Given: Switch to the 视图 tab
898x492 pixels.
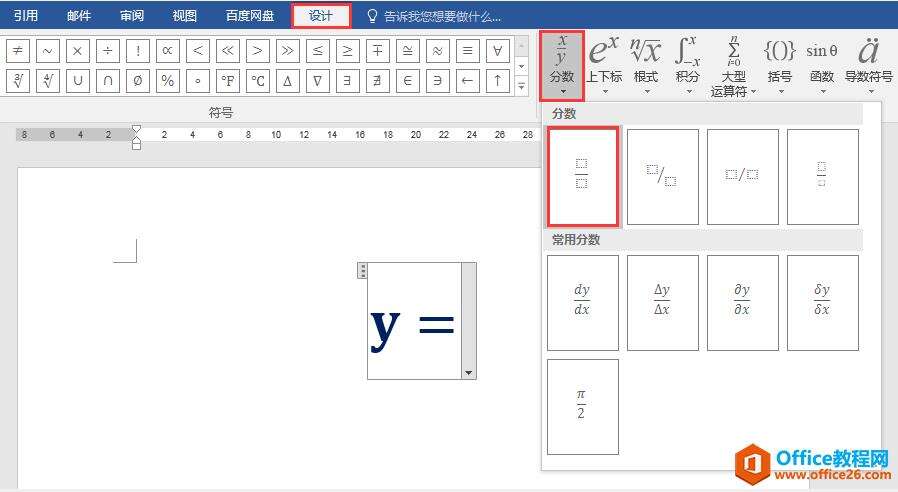Looking at the screenshot, I should pos(184,16).
